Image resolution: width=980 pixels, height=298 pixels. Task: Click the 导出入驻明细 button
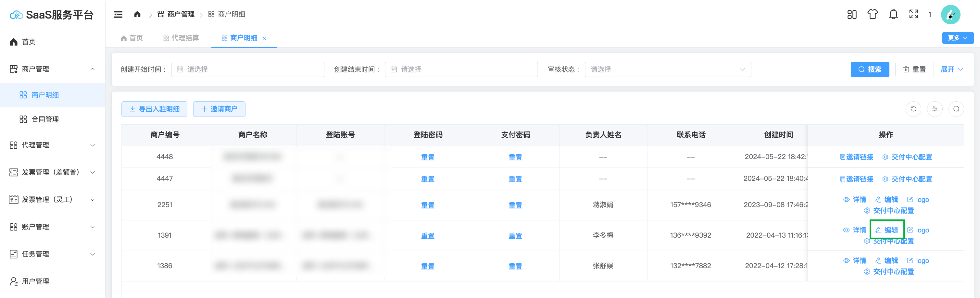[x=154, y=109]
